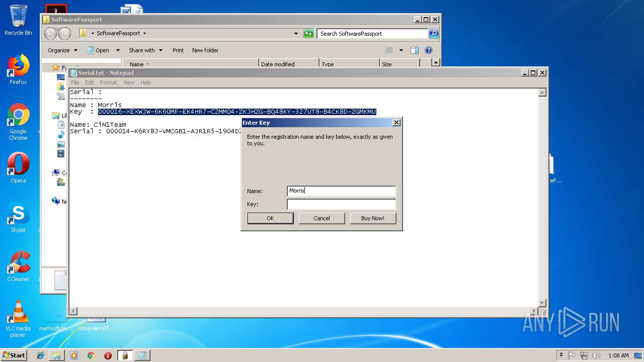
Task: Click Cancel in the Enter Key dialog
Action: pos(321,218)
